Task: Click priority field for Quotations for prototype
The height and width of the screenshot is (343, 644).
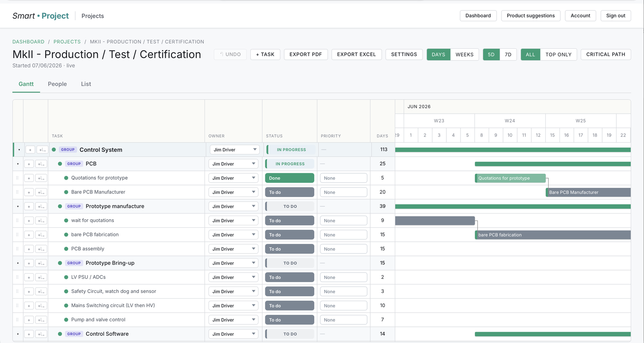Action: click(x=344, y=178)
